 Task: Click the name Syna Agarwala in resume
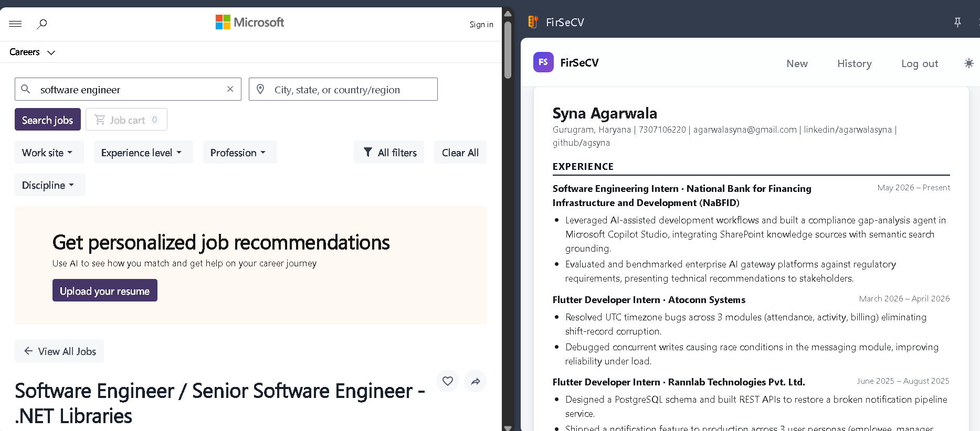click(x=605, y=113)
